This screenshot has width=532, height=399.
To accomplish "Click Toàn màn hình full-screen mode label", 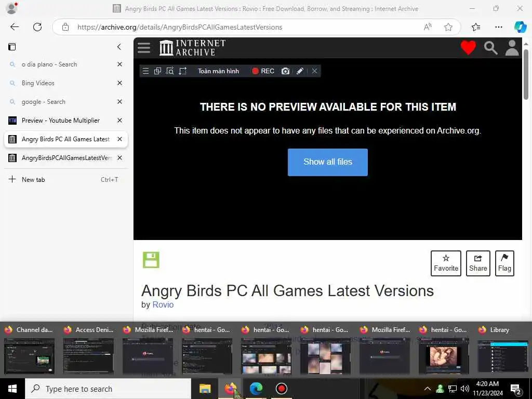I will pyautogui.click(x=219, y=71).
